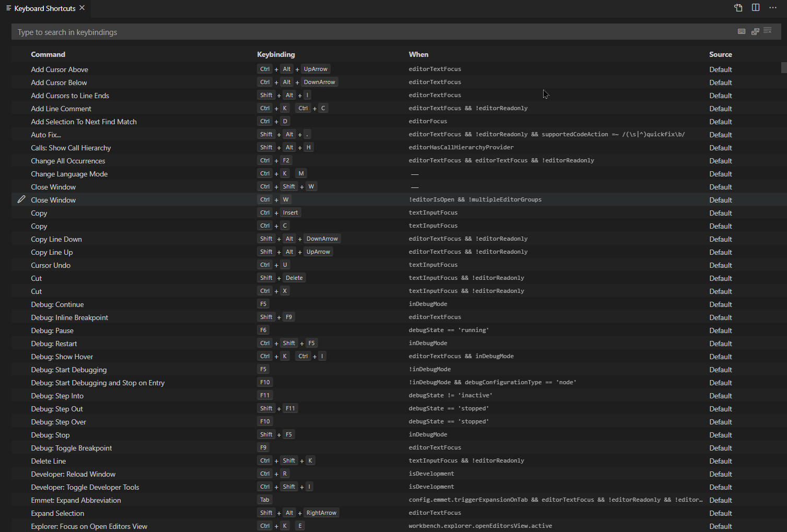This screenshot has height=532, width=787.
Task: Split the editor using the split icon
Action: tap(756, 8)
